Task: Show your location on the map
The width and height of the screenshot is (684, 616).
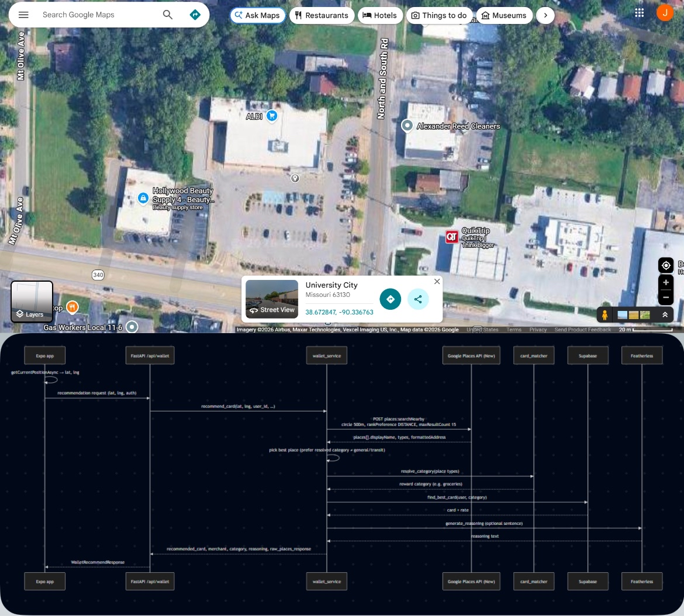Action: click(x=666, y=265)
